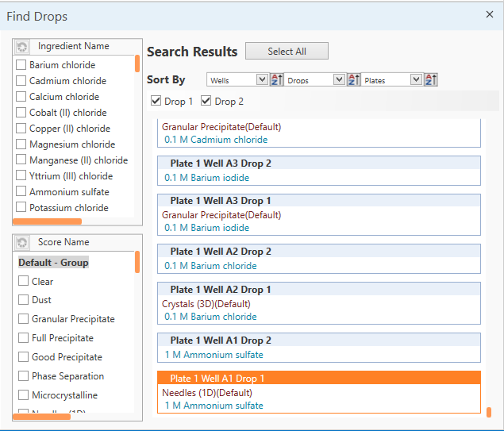The image size is (504, 431).
Task: Click the gear icon beside Score Name
Action: coord(22,243)
